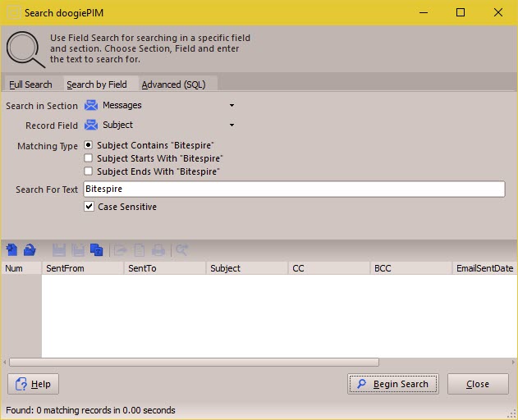The width and height of the screenshot is (518, 420).
Task: Open Help with the Help button
Action: (x=33, y=384)
